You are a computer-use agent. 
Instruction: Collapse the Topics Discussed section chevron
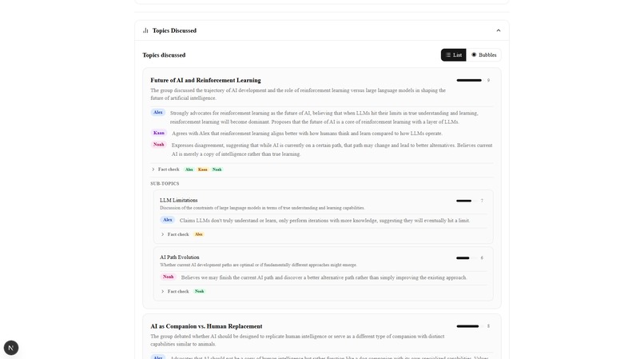point(499,30)
